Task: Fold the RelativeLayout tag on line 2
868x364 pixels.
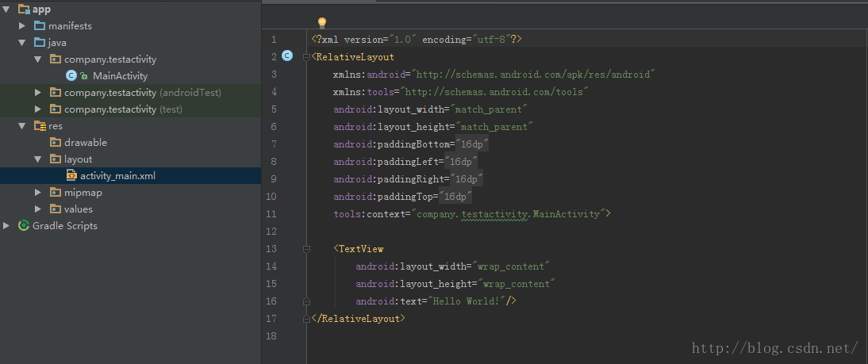Action: (307, 57)
